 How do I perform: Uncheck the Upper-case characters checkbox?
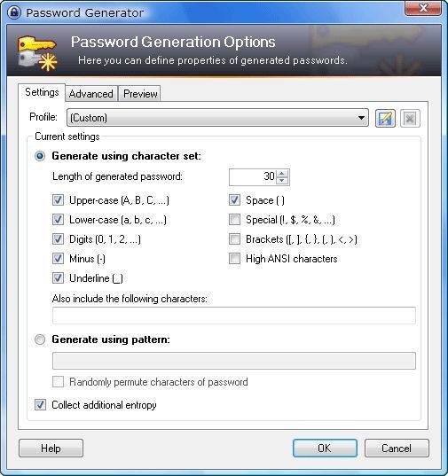coord(58,200)
